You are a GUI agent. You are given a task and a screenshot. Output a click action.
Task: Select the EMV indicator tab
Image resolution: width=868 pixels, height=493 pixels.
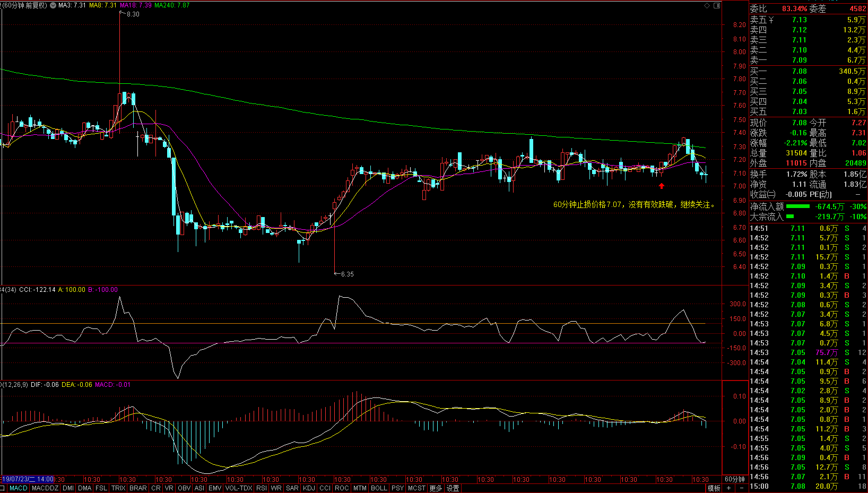215,488
